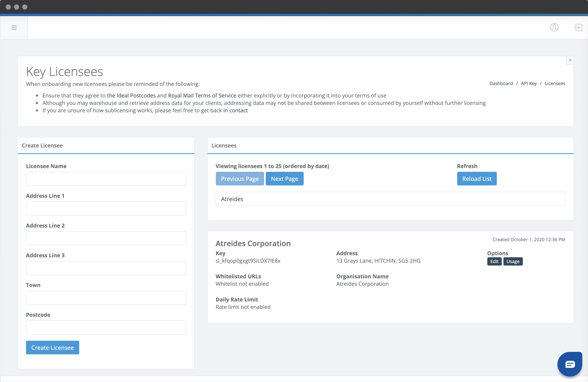Click the user profile icon
The image size is (588, 382).
coord(554,27)
